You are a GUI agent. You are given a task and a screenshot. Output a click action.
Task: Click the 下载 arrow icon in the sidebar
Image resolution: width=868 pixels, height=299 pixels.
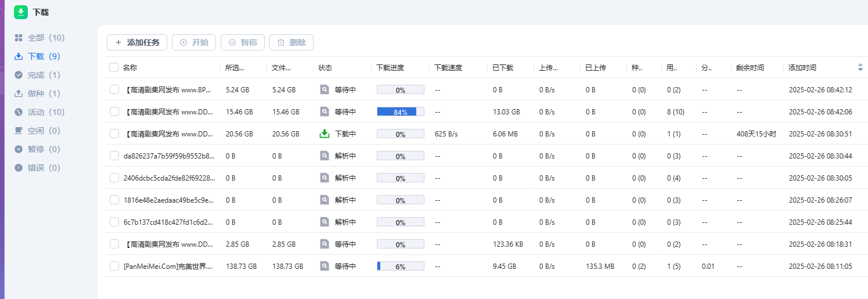[19, 56]
